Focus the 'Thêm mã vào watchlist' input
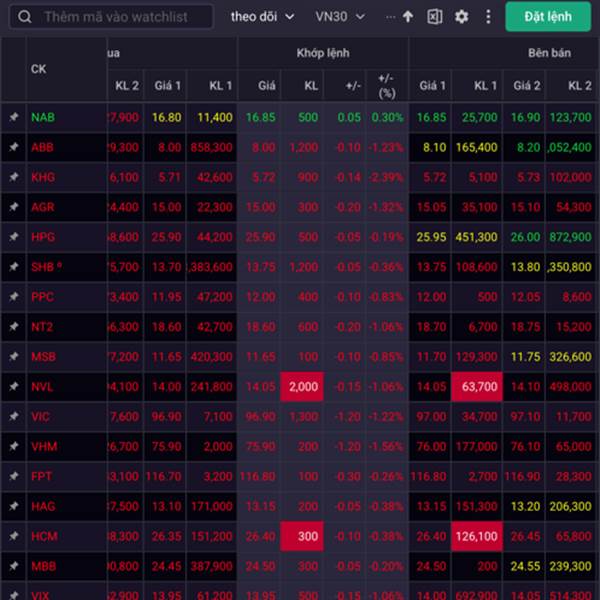600x600 pixels. 111,17
